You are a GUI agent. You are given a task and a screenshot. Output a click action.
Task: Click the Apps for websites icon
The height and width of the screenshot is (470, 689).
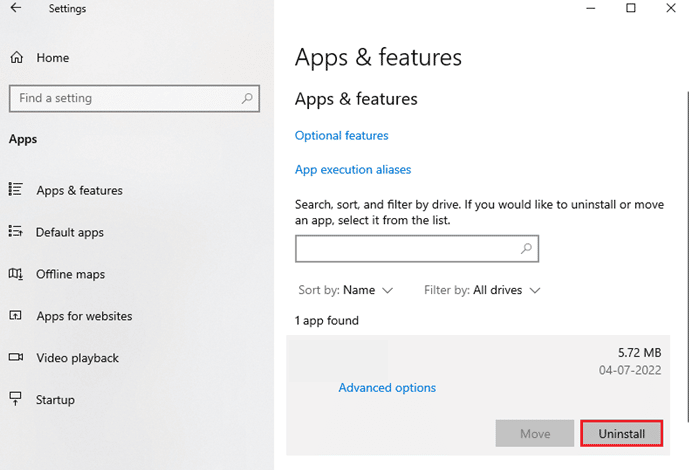coord(16,316)
